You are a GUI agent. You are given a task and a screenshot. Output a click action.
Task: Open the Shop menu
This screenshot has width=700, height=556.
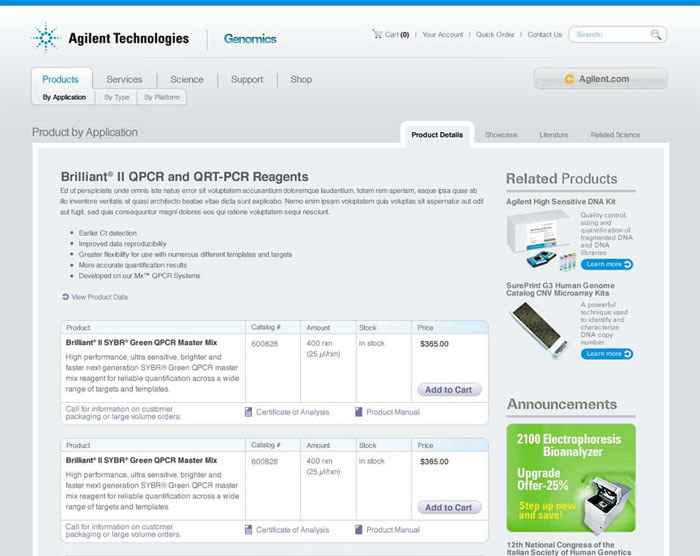click(301, 79)
